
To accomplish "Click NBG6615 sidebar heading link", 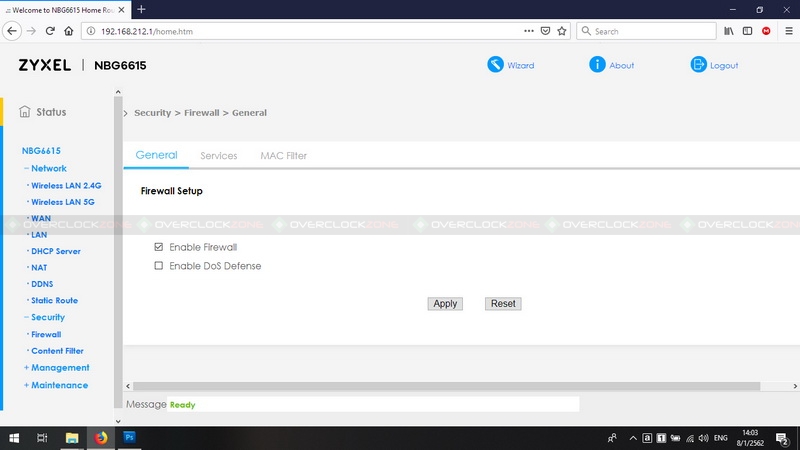I will (41, 151).
